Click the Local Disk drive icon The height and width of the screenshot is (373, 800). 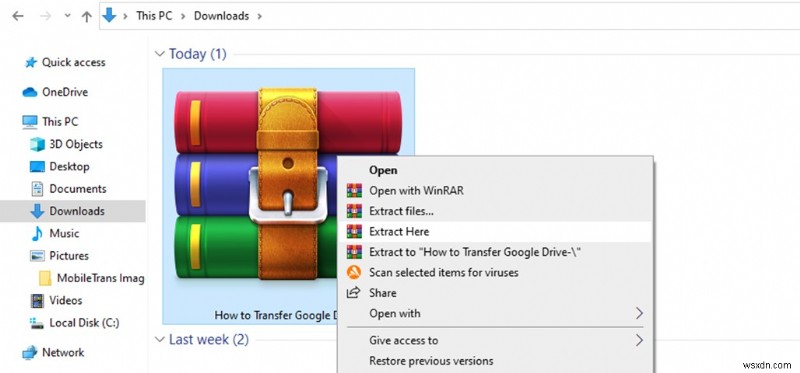[x=37, y=323]
